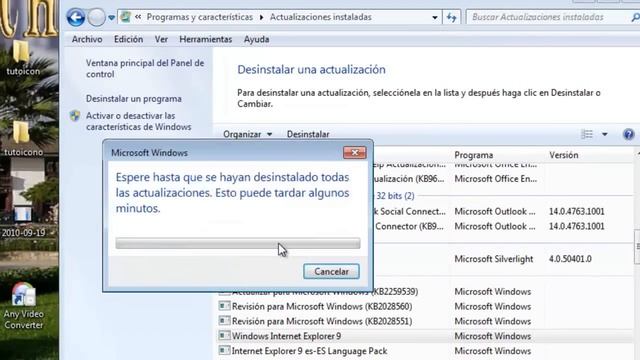
Task: Select the '2010-09-19' desktop file
Action: click(x=23, y=222)
